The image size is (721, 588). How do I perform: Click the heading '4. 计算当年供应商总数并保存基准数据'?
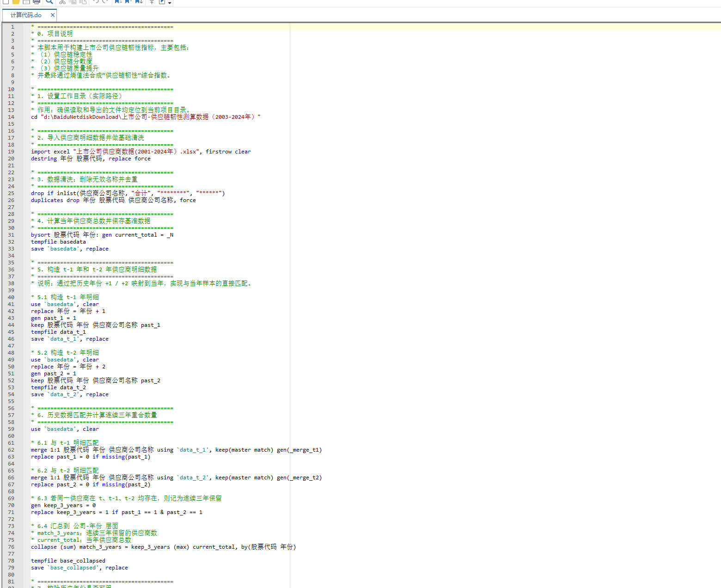(x=91, y=221)
